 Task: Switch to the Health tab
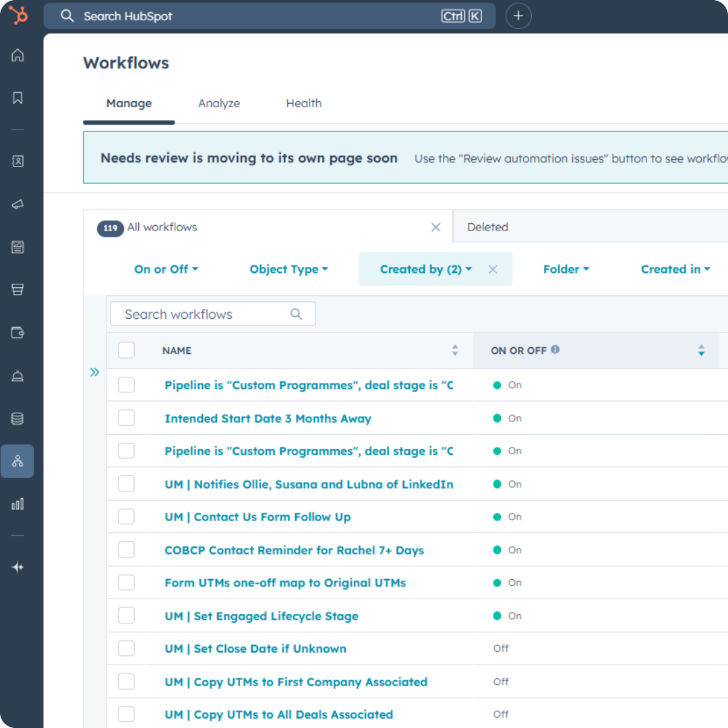[x=303, y=103]
